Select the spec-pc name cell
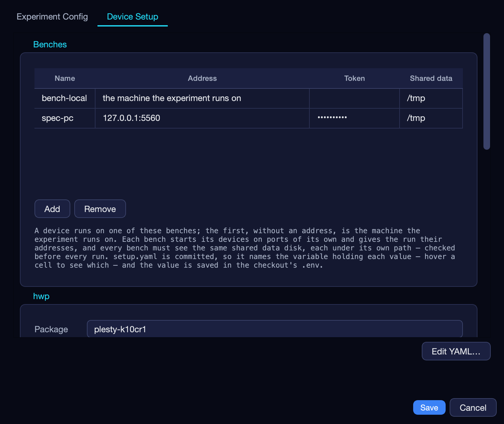The height and width of the screenshot is (424, 504). tap(65, 118)
